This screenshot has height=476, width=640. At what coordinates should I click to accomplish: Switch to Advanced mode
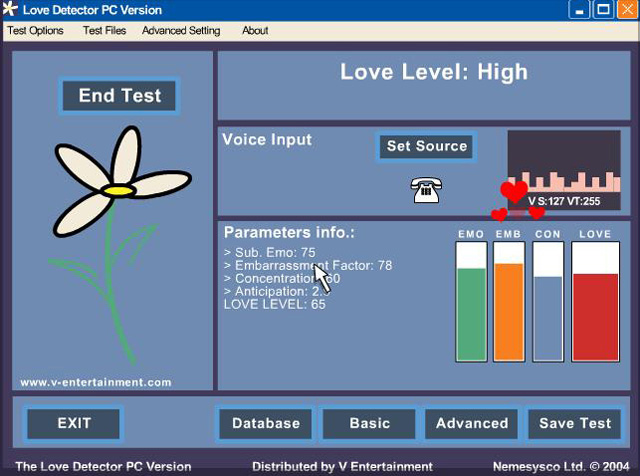[x=472, y=423]
